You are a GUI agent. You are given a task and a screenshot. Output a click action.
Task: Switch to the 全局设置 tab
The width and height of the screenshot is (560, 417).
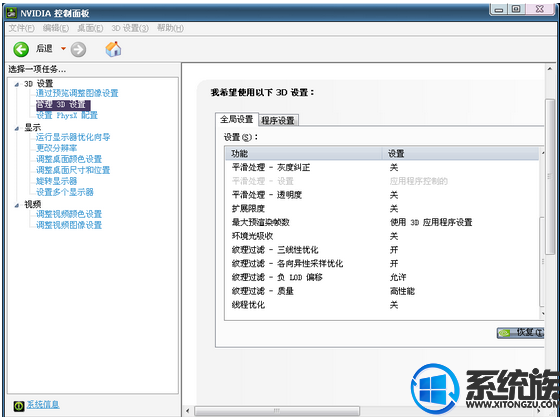pos(236,119)
